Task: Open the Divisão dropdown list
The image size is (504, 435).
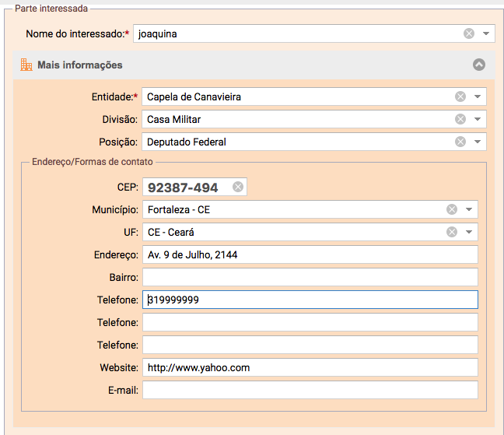Action: 478,119
